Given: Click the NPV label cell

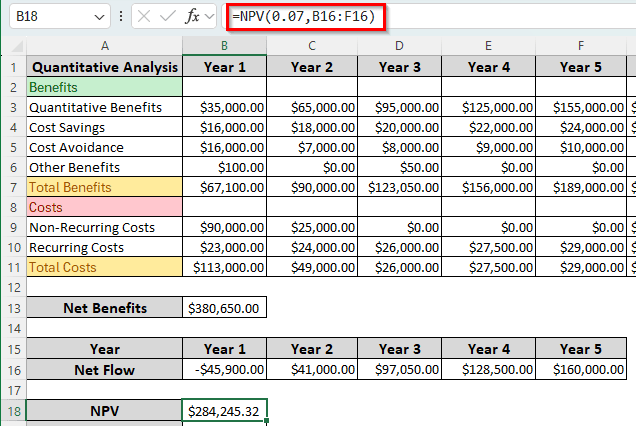Looking at the screenshot, I should pos(105,411).
